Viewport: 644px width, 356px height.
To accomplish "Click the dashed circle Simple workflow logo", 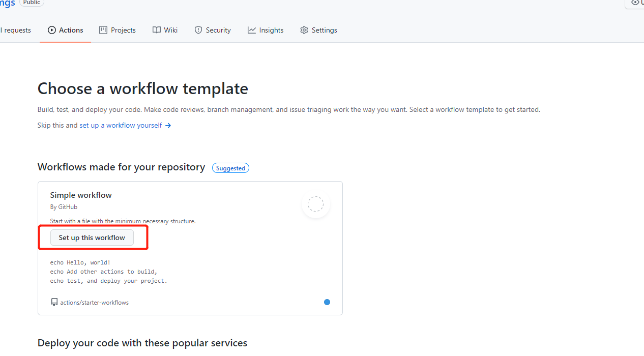I will [316, 204].
